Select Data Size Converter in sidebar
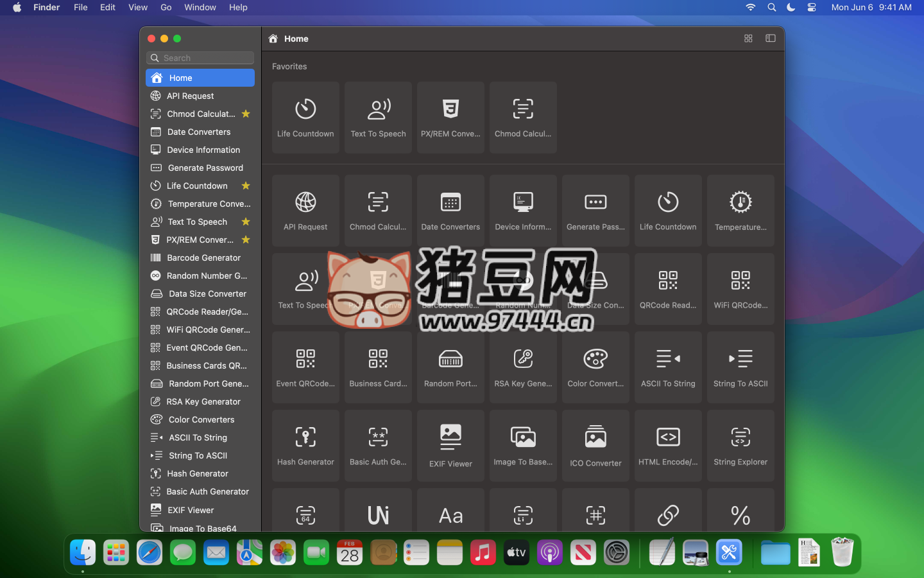The image size is (924, 578). click(x=200, y=293)
